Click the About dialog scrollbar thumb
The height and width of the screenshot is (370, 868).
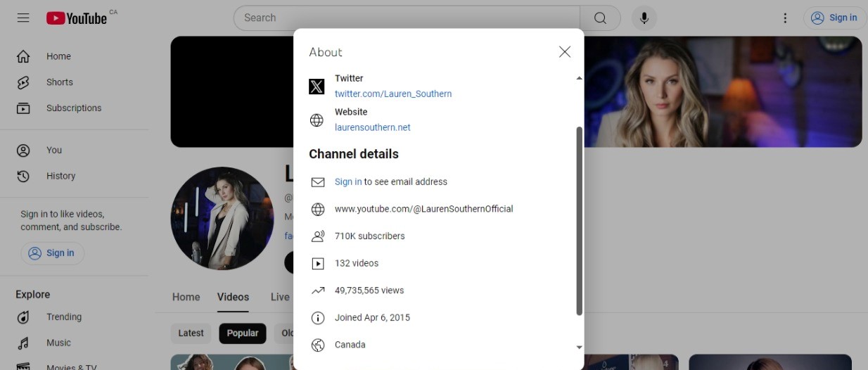(x=580, y=221)
